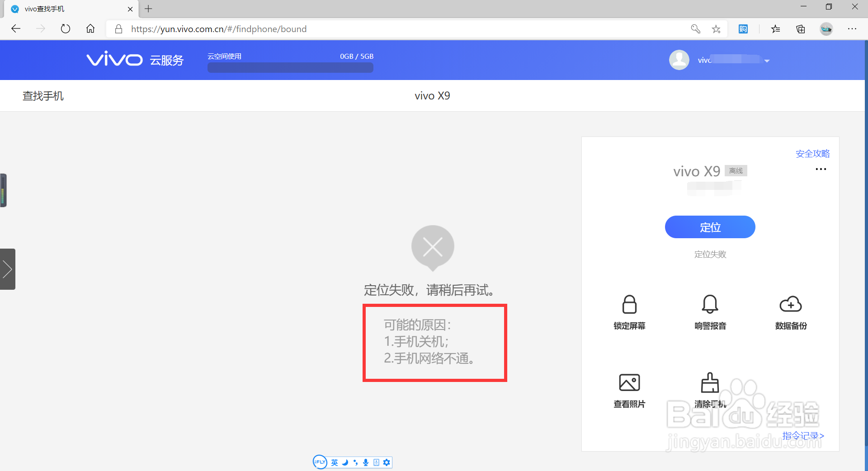The width and height of the screenshot is (868, 471).
Task: Close the vivo查找手机 tab
Action: point(130,9)
